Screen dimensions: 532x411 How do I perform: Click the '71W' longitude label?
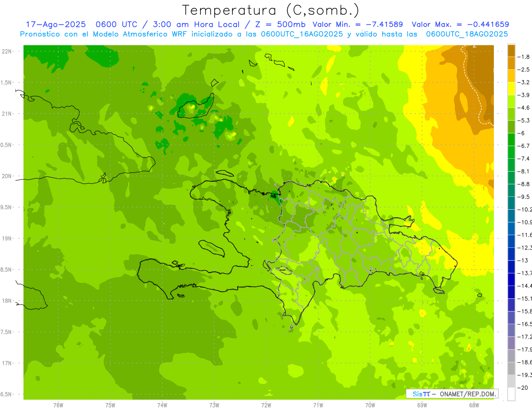point(318,405)
